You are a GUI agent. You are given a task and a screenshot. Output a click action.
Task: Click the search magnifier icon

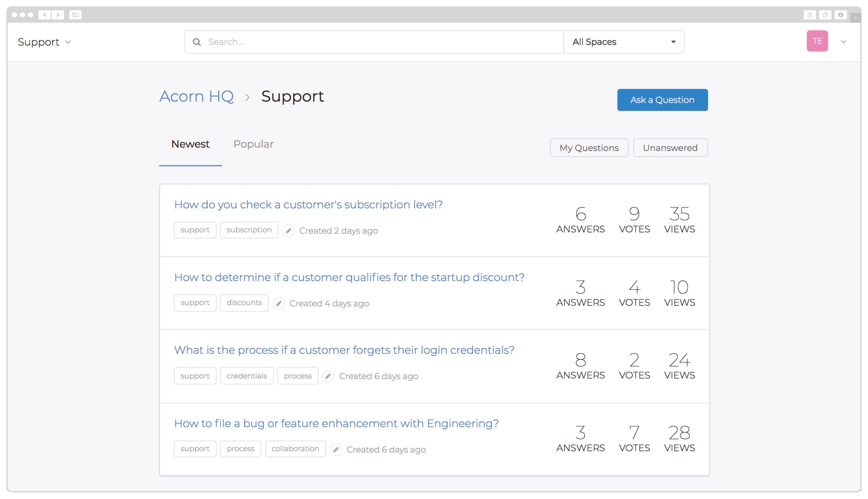coord(196,42)
